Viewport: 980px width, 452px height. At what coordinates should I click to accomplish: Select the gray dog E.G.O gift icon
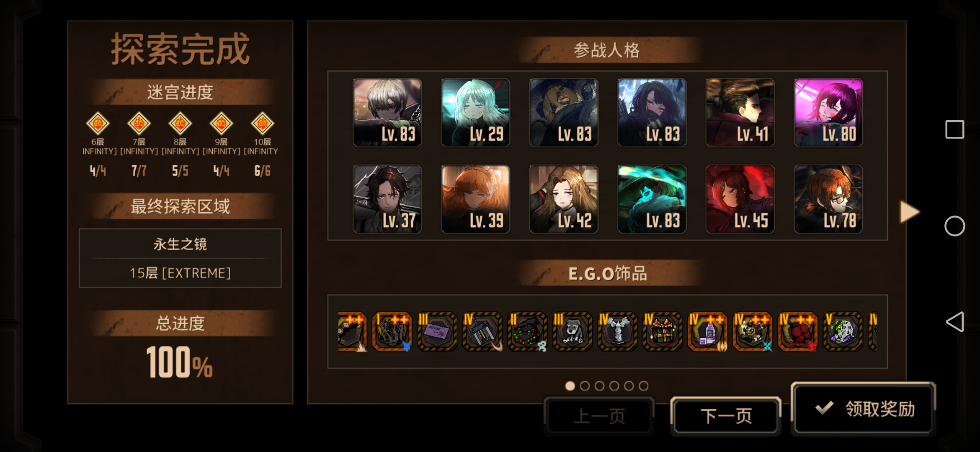tap(572, 332)
